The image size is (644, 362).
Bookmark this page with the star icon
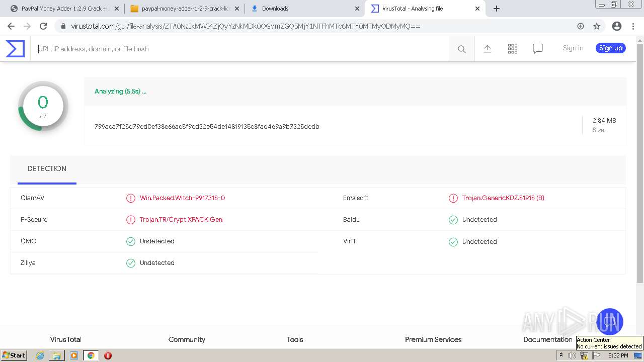tap(597, 26)
